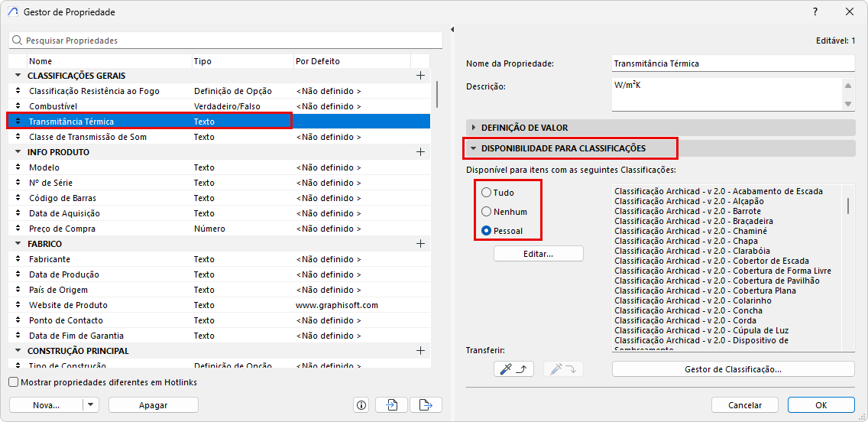Sort by the Nome column header
Image resolution: width=868 pixels, height=422 pixels.
[x=109, y=61]
